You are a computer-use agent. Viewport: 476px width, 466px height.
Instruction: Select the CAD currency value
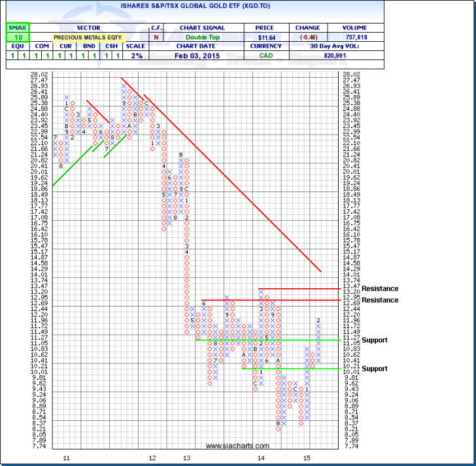tap(269, 56)
